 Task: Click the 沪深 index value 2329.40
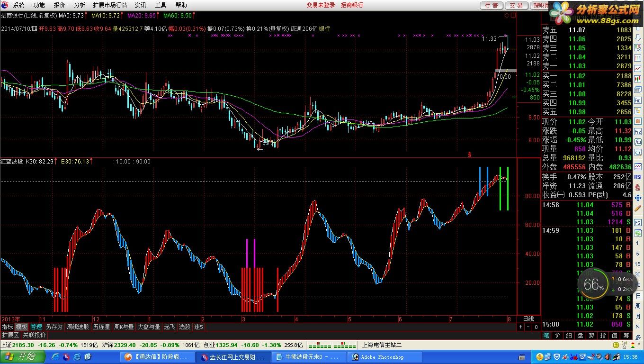pos(125,345)
